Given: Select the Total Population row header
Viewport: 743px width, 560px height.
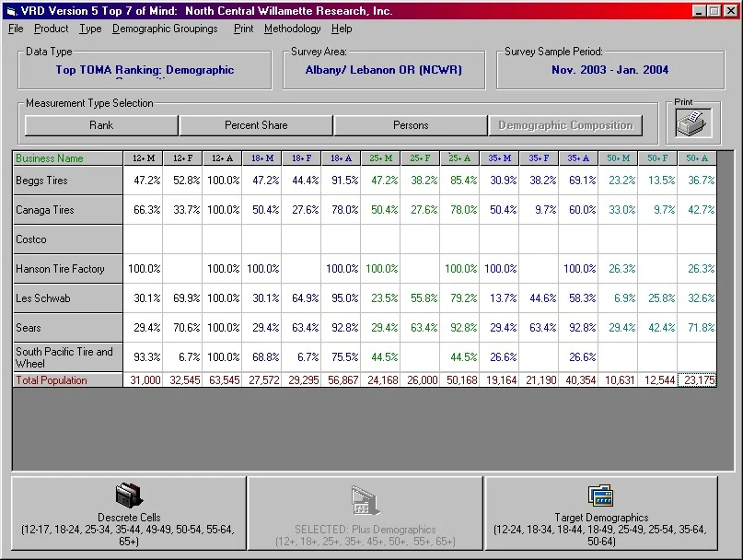Looking at the screenshot, I should pos(68,380).
